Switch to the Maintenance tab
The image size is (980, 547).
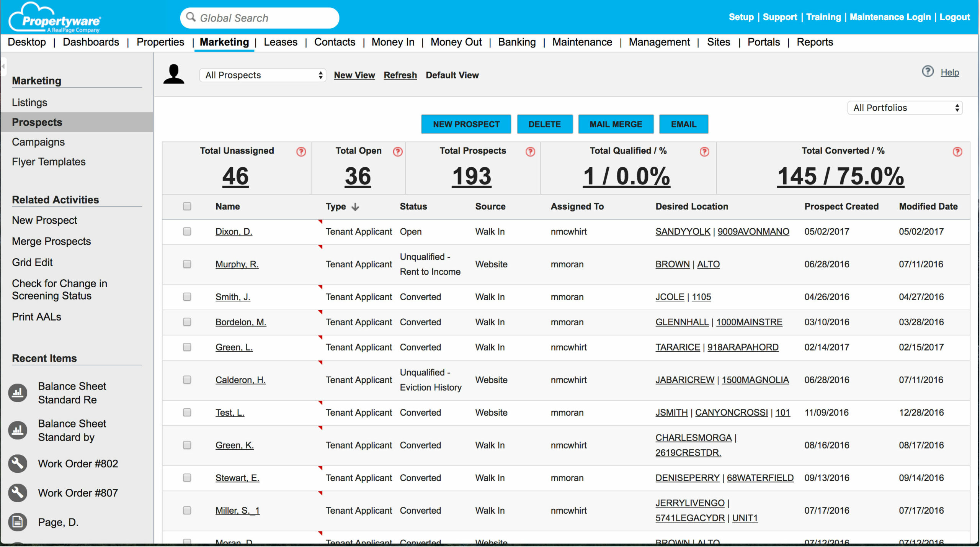[x=582, y=42]
